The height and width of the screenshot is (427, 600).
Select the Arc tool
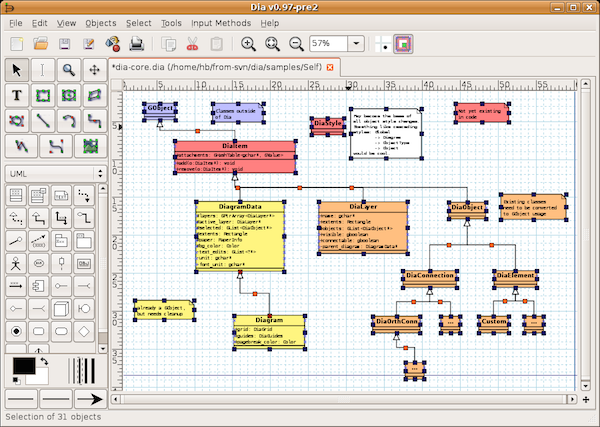[x=68, y=121]
